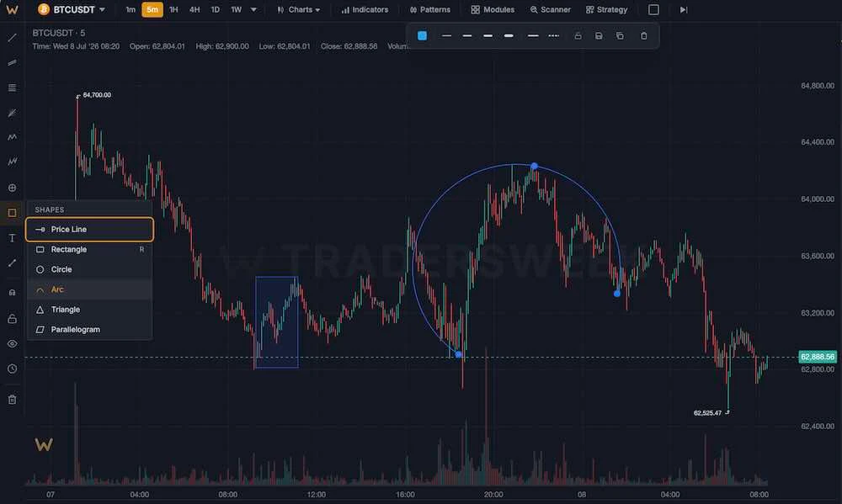The width and height of the screenshot is (842, 504).
Task: Open the blue line color swatch
Action: 422,36
